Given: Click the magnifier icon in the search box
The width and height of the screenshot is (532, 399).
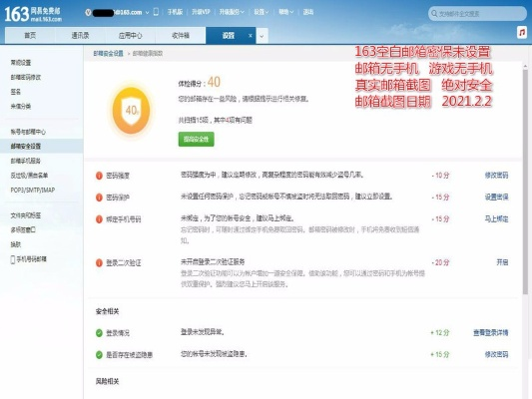Looking at the screenshot, I should tap(434, 14).
